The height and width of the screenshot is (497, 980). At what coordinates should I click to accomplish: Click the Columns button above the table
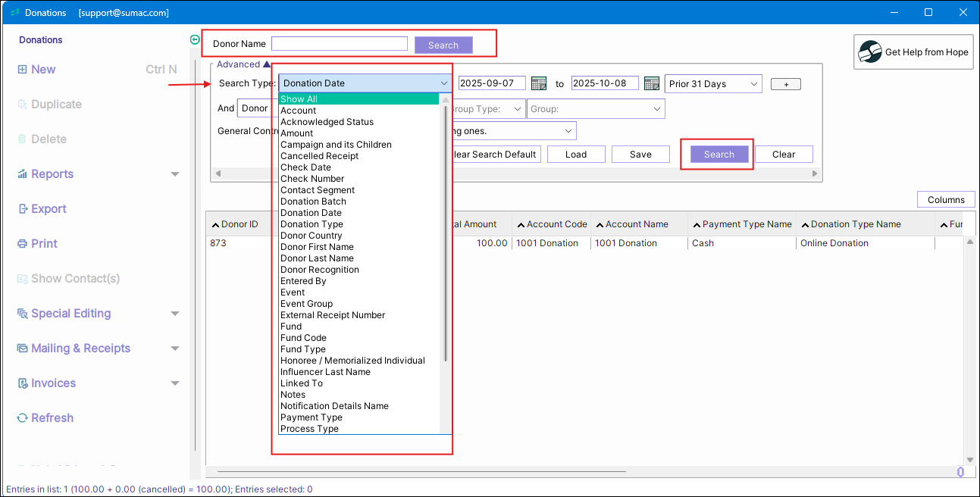click(945, 200)
